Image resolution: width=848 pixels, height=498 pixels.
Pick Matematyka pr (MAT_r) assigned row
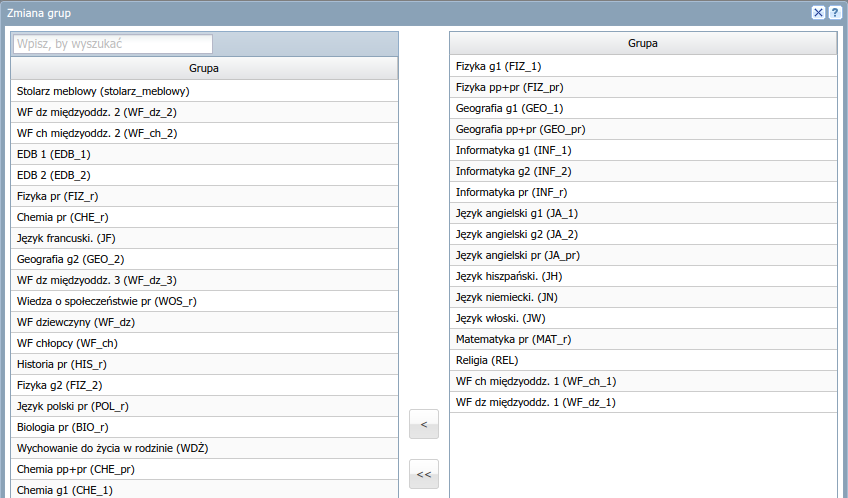pyautogui.click(x=513, y=339)
